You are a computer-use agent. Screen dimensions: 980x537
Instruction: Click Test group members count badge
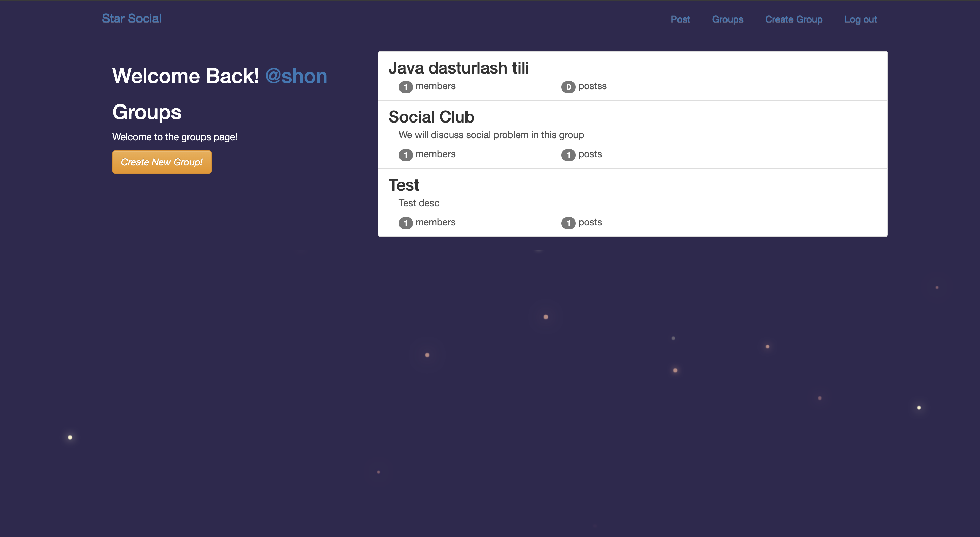point(405,223)
